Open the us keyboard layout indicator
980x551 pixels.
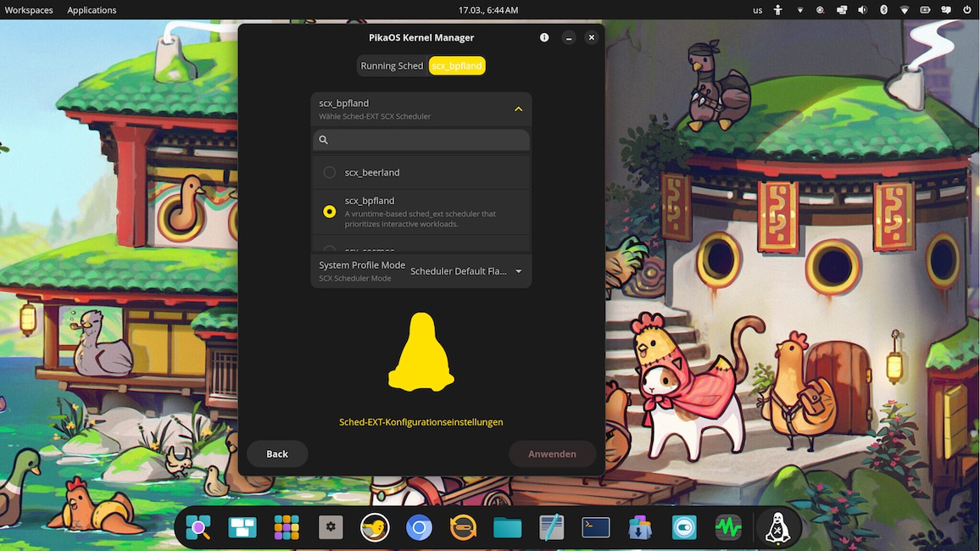point(758,10)
